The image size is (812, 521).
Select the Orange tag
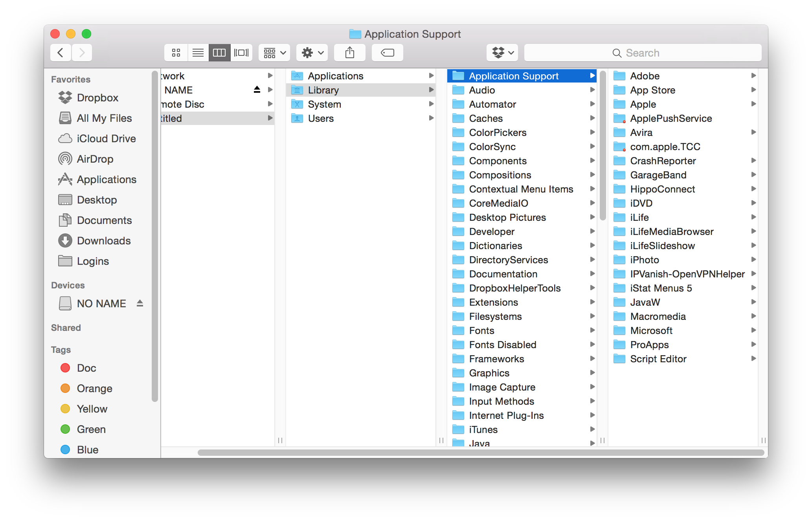coord(94,389)
